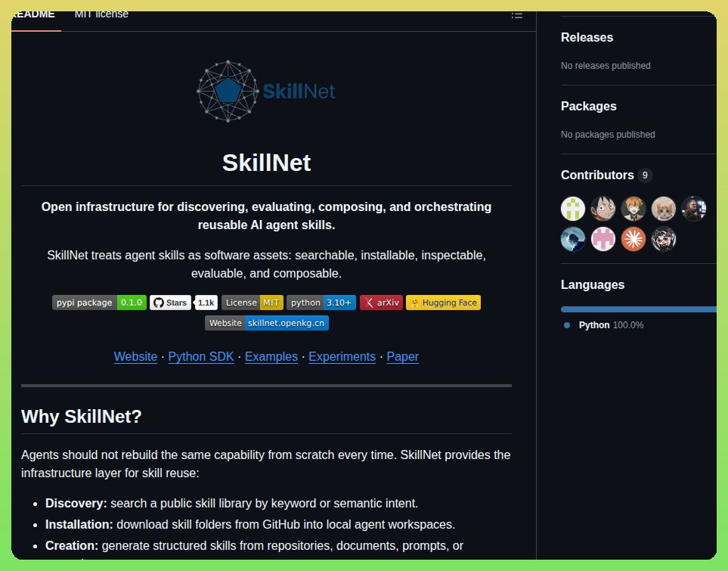Click the 'Why SkillNet?' heading
The image size is (728, 571).
(81, 416)
